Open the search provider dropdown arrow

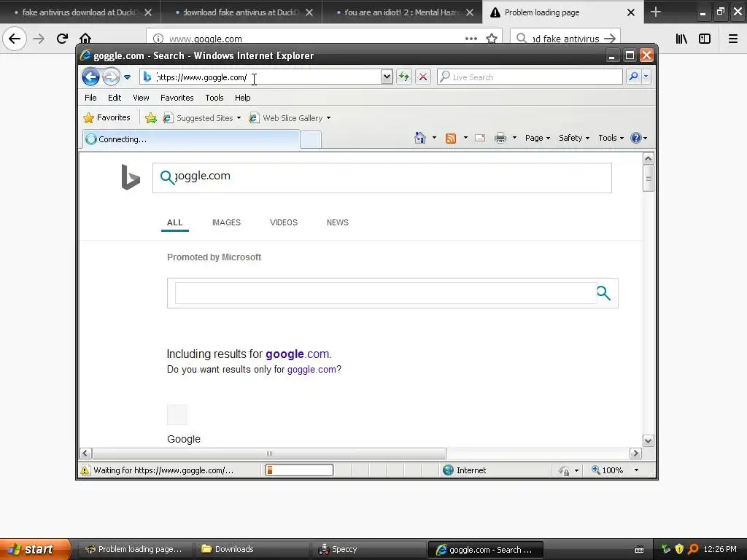(646, 76)
